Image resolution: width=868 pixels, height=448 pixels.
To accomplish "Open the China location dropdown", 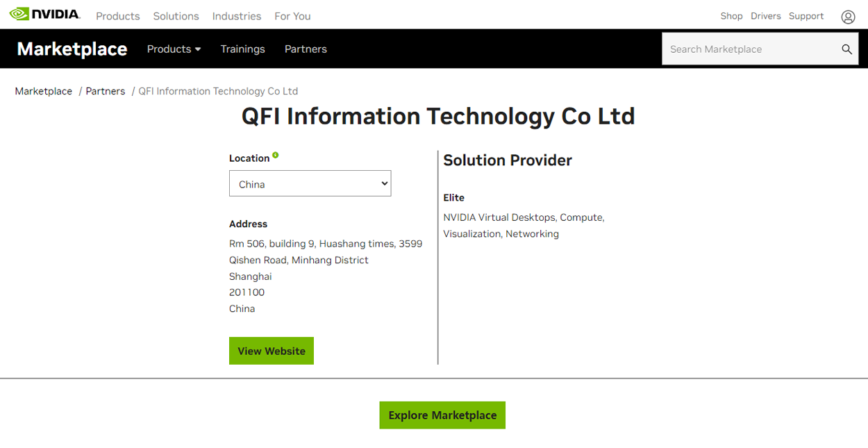I will pyautogui.click(x=310, y=184).
